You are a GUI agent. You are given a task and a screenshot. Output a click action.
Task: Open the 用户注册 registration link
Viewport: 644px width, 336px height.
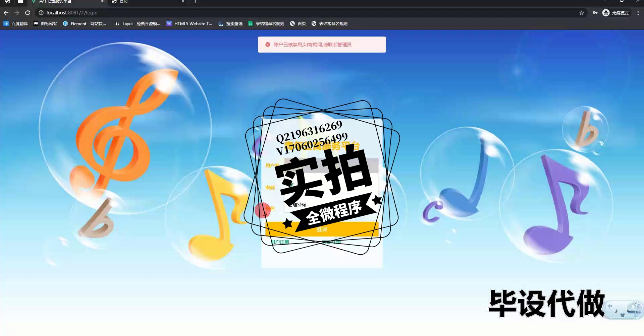point(280,242)
